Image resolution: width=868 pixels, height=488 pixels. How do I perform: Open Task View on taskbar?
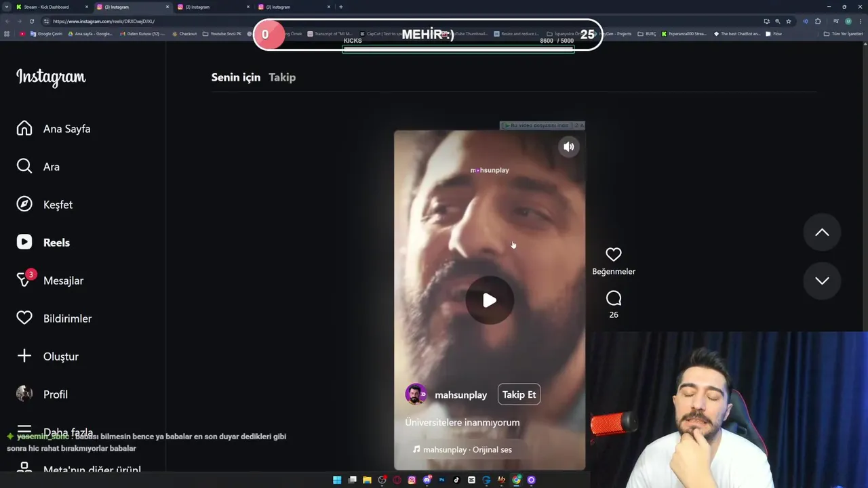tap(352, 480)
